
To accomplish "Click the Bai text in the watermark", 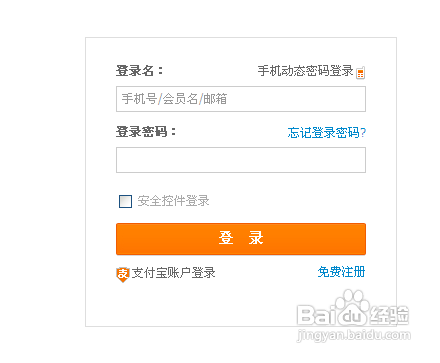I will (316, 315).
